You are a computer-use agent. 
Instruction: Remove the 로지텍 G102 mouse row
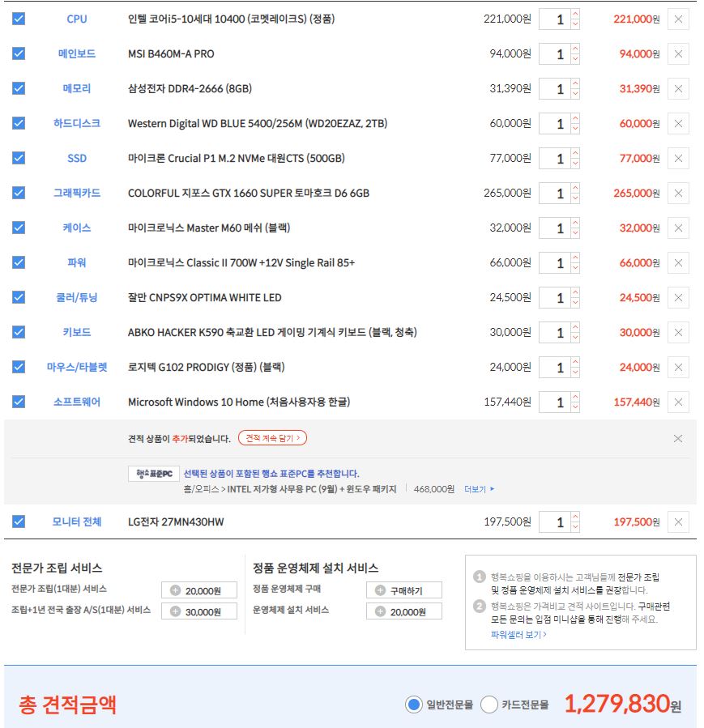(x=678, y=368)
